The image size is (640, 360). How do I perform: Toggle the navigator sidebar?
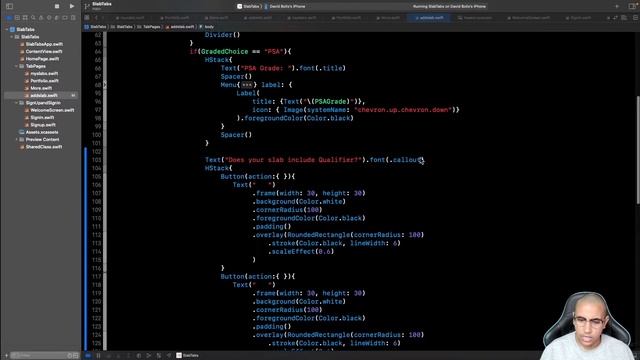(x=9, y=7)
